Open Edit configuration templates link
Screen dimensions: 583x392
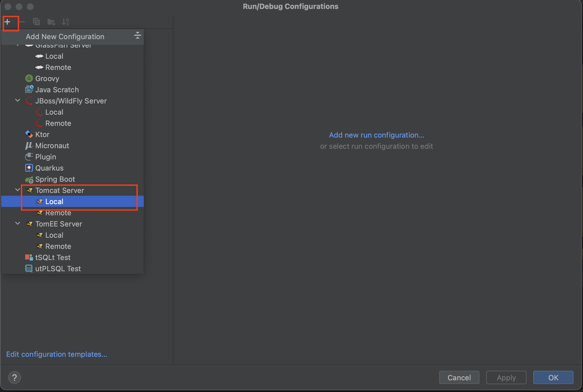tap(57, 354)
